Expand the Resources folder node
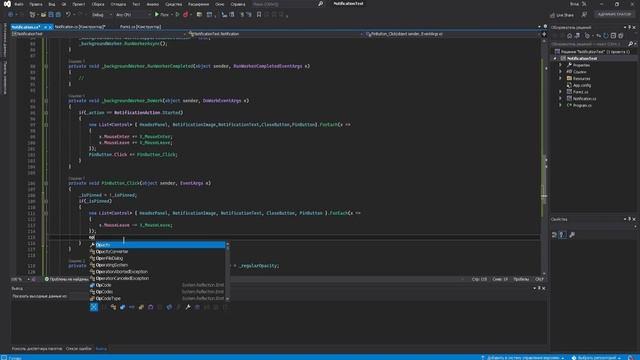This screenshot has height=360, width=640. click(x=560, y=78)
